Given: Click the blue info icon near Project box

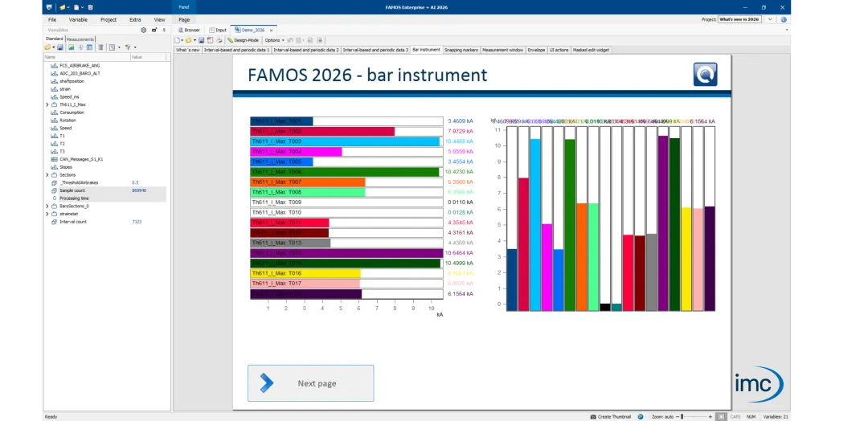Looking at the screenshot, I should click(x=784, y=18).
